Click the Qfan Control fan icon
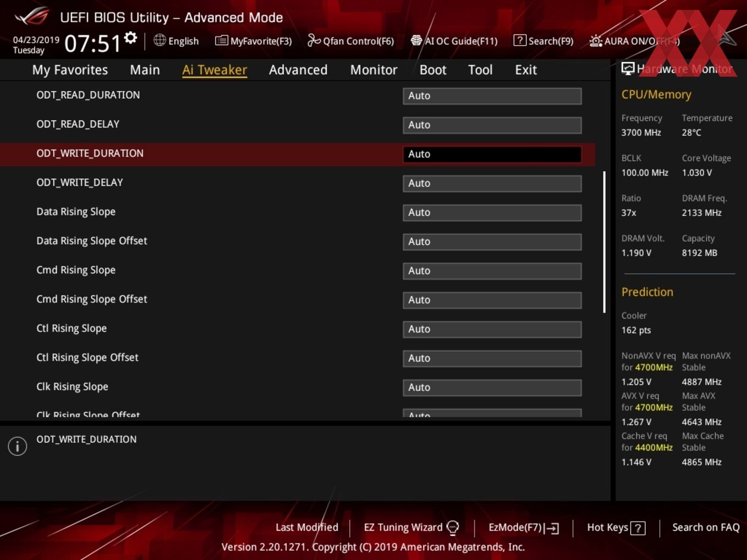 coord(314,40)
